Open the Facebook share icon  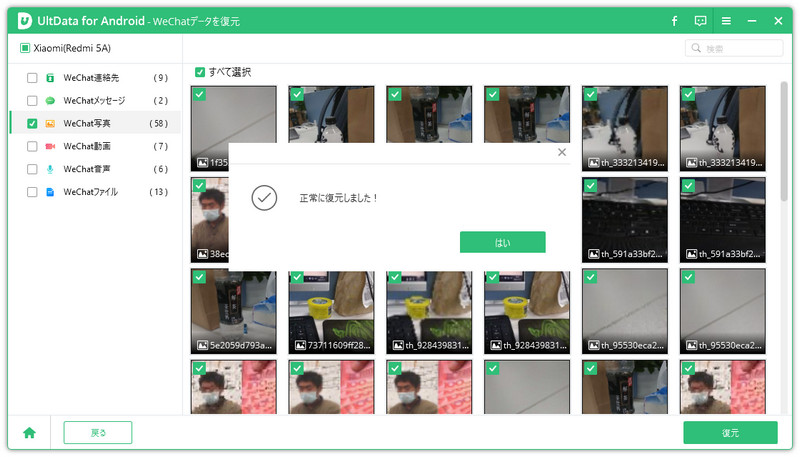pos(674,21)
